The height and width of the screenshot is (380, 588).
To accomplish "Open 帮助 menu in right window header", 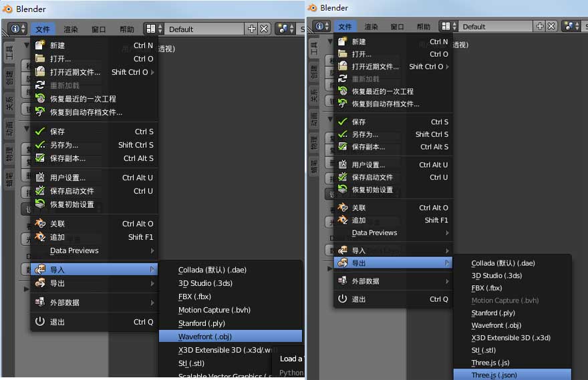I will [x=424, y=27].
